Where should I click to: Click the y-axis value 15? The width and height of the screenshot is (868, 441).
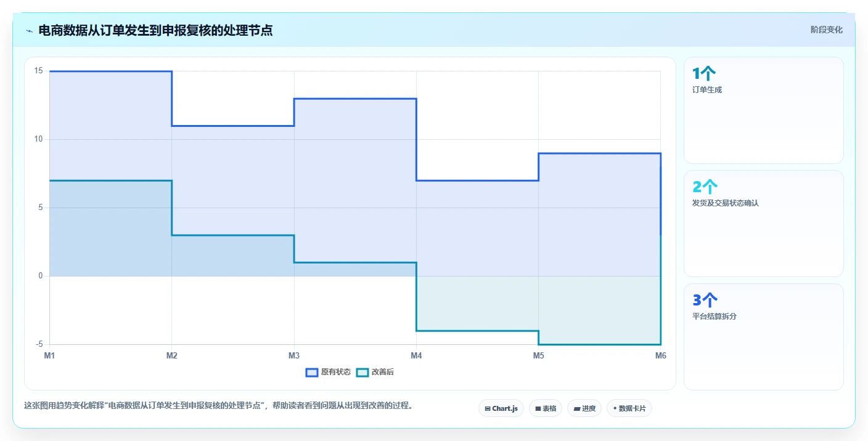38,71
